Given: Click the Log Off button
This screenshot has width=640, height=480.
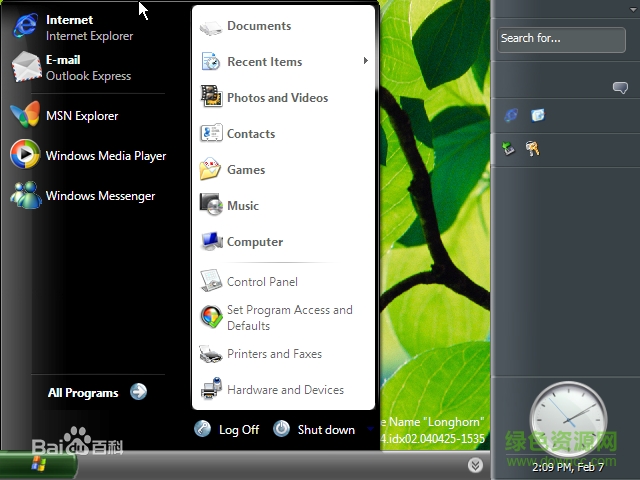Looking at the screenshot, I should point(227,429).
